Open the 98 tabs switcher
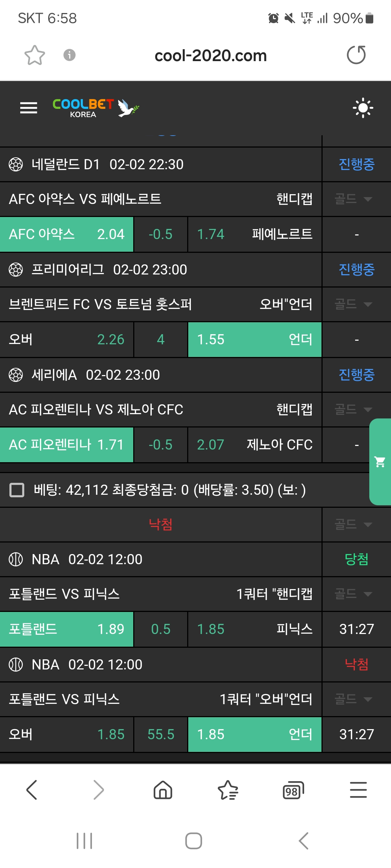 tap(293, 790)
